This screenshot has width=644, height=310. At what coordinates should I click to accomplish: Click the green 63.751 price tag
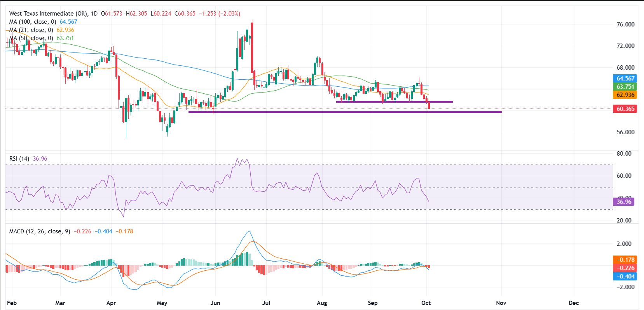click(625, 87)
